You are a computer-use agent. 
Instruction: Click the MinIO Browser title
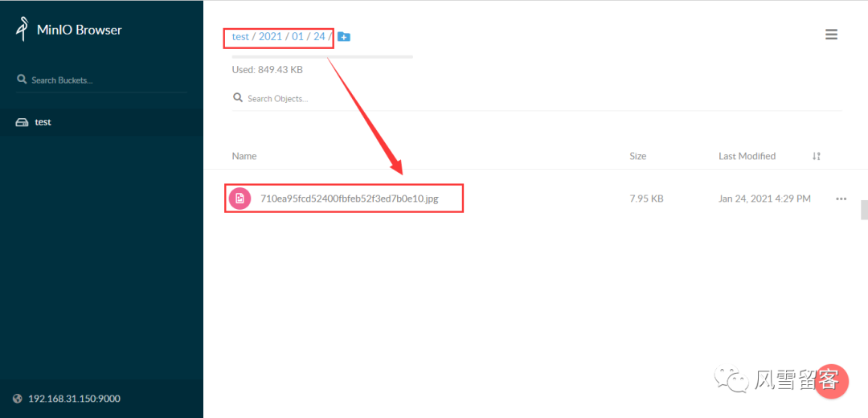[x=79, y=30]
